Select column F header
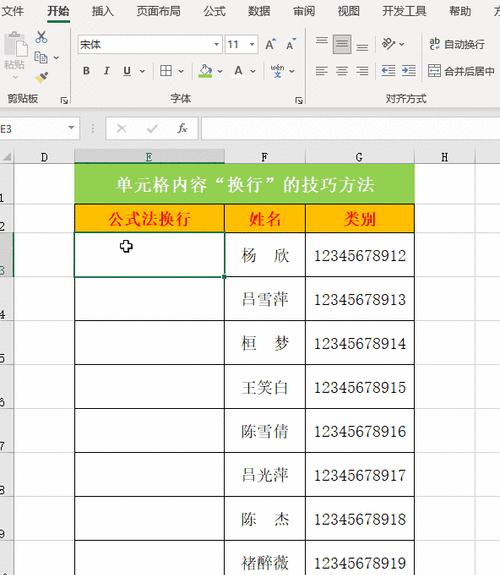Image resolution: width=500 pixels, height=575 pixels. [265, 157]
